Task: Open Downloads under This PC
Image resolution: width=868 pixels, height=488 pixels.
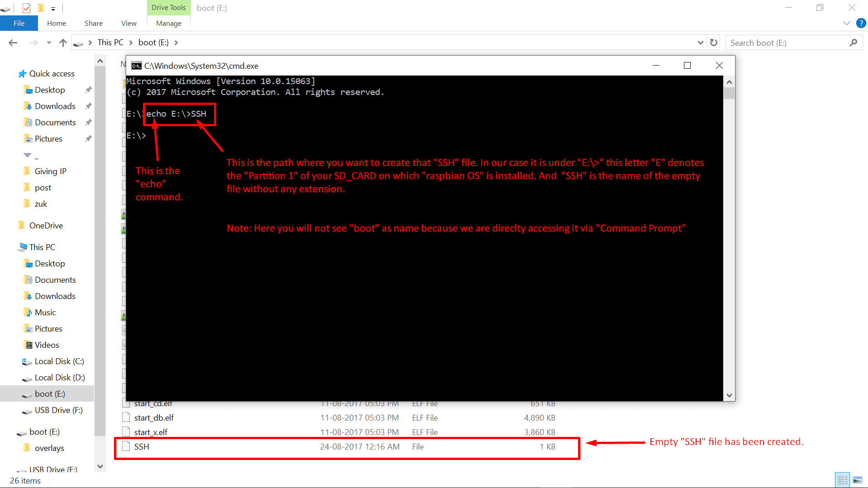Action: (x=55, y=296)
